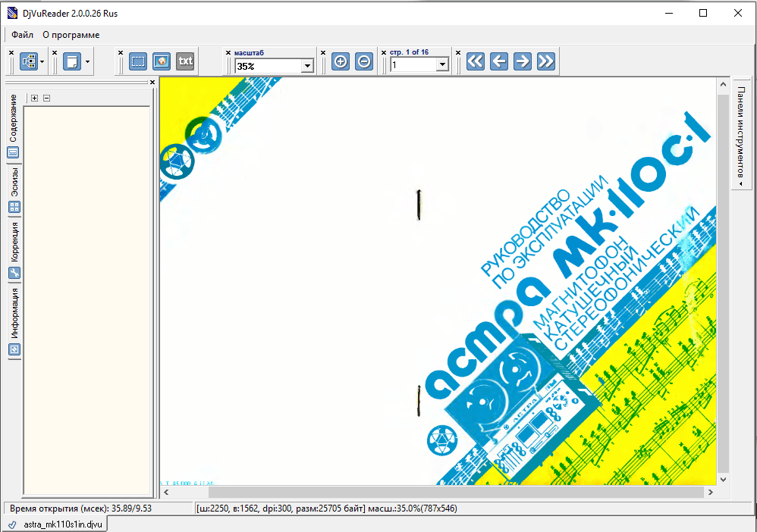This screenshot has height=532, width=757.
Task: Switch to the Коррекция side tab
Action: pyautogui.click(x=14, y=250)
